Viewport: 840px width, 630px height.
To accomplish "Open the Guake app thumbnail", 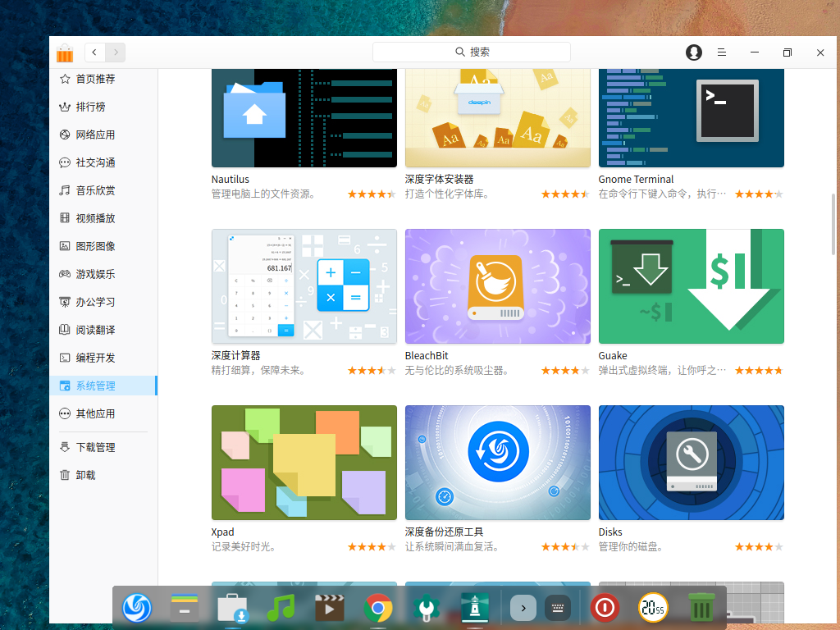I will 691,286.
